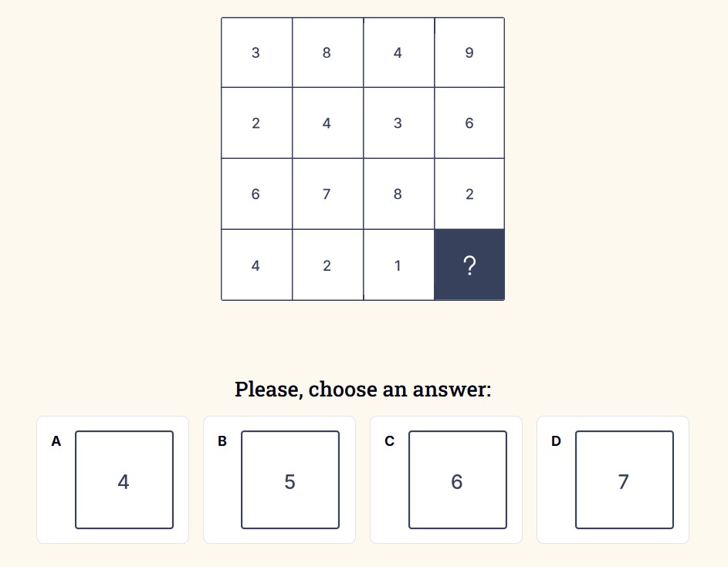
Task: Select answer option B with value 5
Action: [290, 480]
